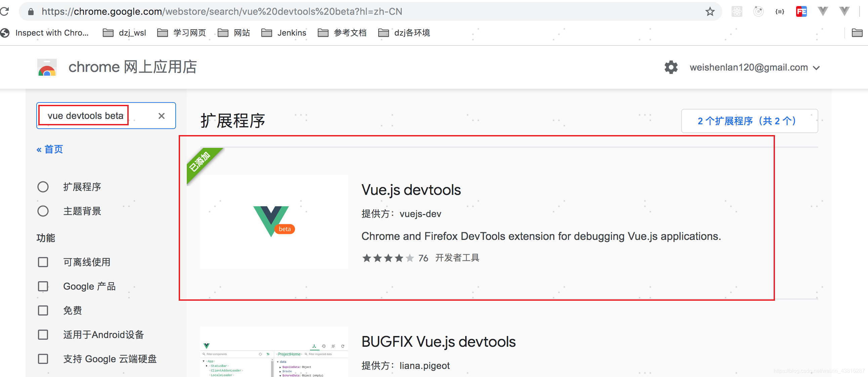Click the React extension icon in toolbar

point(737,11)
